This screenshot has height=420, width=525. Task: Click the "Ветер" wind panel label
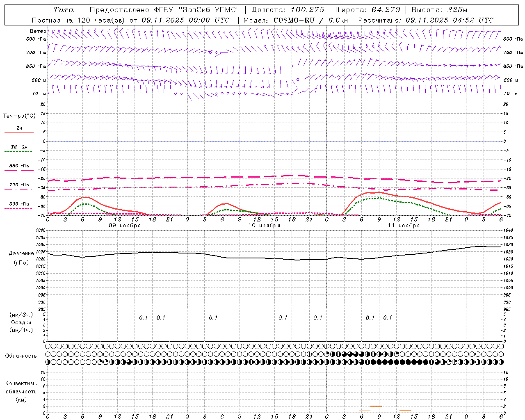coord(38,31)
